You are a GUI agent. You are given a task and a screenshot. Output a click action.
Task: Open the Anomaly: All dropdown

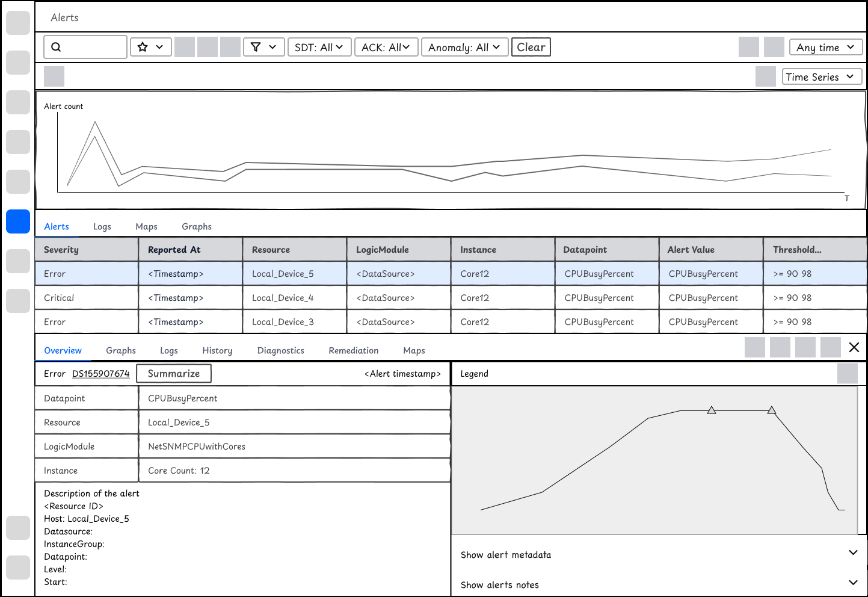click(464, 47)
